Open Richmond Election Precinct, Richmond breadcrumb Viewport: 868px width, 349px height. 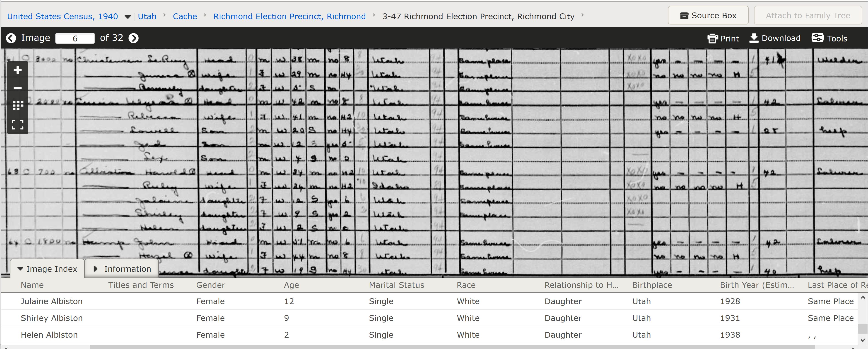289,16
